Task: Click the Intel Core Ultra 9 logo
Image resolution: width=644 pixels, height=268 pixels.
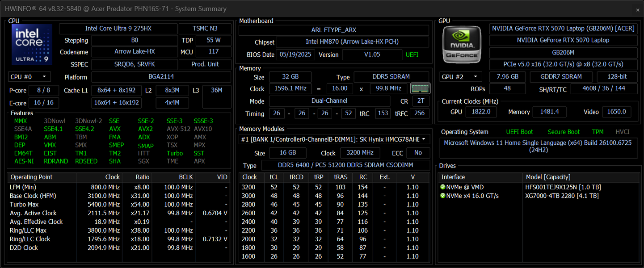Action: [32, 44]
